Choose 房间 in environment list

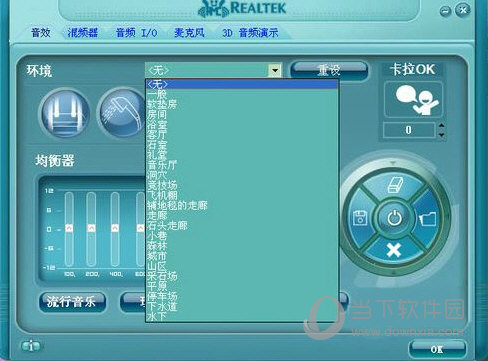[x=242, y=114]
